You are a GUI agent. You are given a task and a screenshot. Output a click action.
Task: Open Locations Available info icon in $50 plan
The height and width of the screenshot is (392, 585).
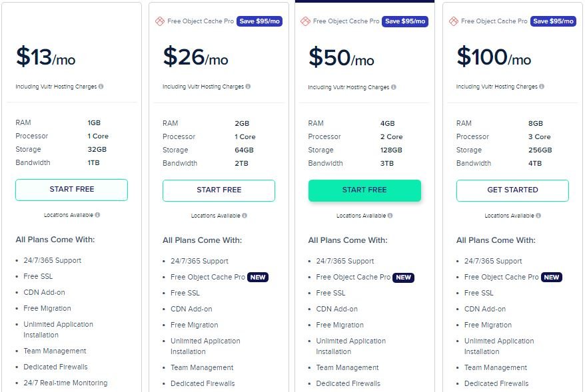pyautogui.click(x=390, y=216)
